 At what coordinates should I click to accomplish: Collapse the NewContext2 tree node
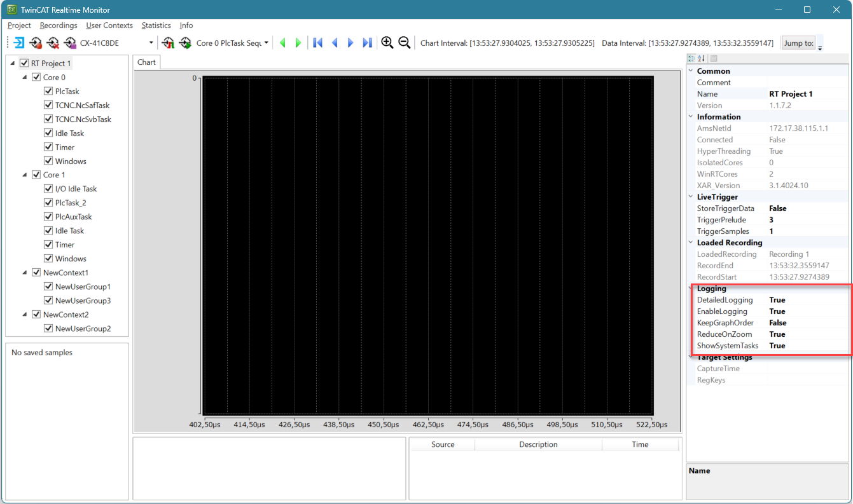tap(25, 315)
